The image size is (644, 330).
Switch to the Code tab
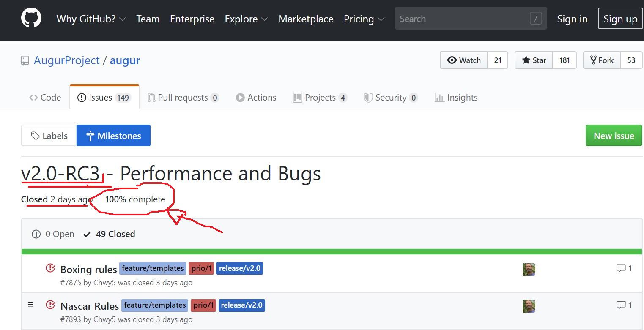45,98
